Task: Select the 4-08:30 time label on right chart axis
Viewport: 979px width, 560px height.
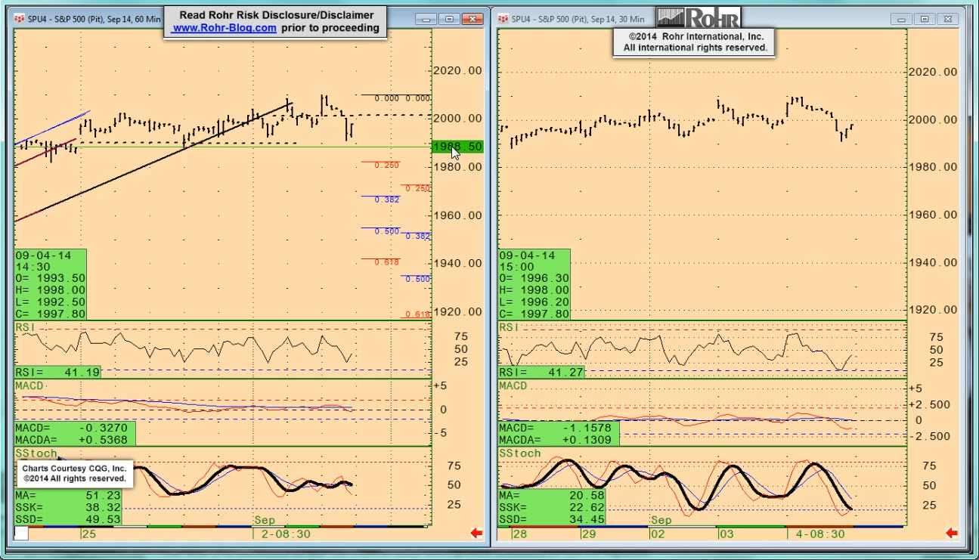Action: pos(821,534)
